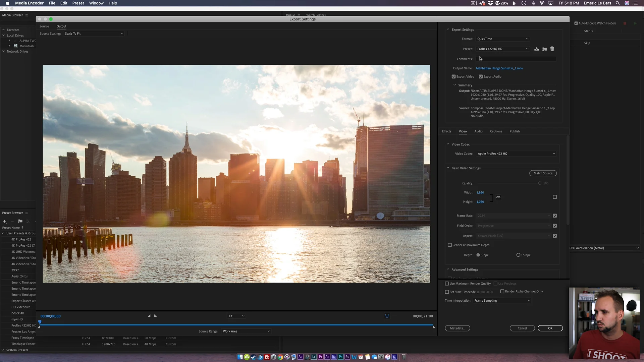Open Premiere Rush from the dock

tap(347, 357)
